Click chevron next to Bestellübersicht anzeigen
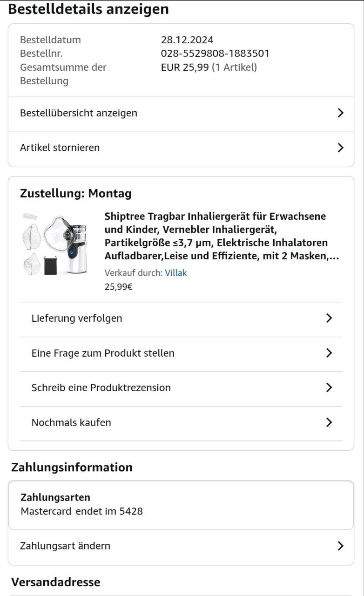This screenshot has width=364, height=596. click(340, 113)
